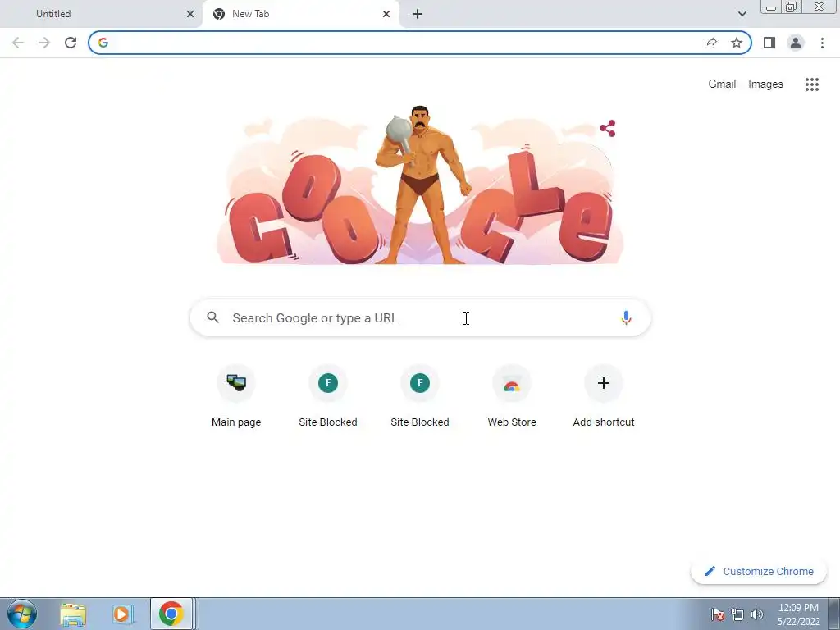Select the New Tab tab
Screen dimensions: 840x630
(x=301, y=14)
